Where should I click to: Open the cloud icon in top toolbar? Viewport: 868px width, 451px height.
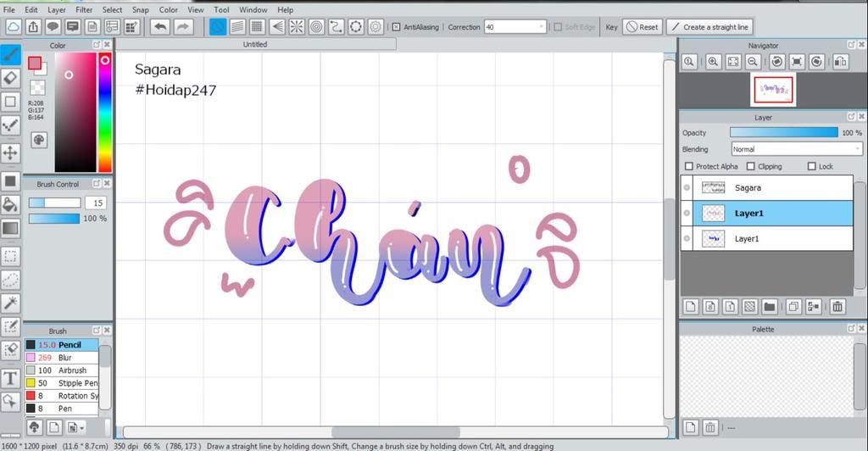pyautogui.click(x=14, y=26)
